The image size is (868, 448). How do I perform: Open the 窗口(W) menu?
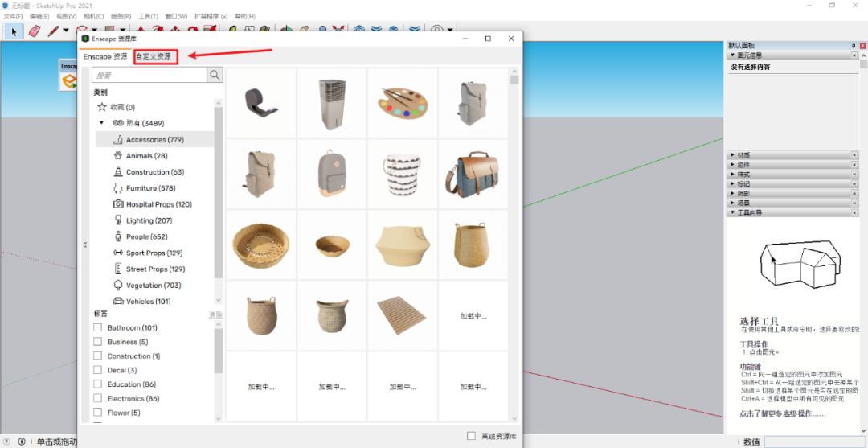tap(175, 16)
